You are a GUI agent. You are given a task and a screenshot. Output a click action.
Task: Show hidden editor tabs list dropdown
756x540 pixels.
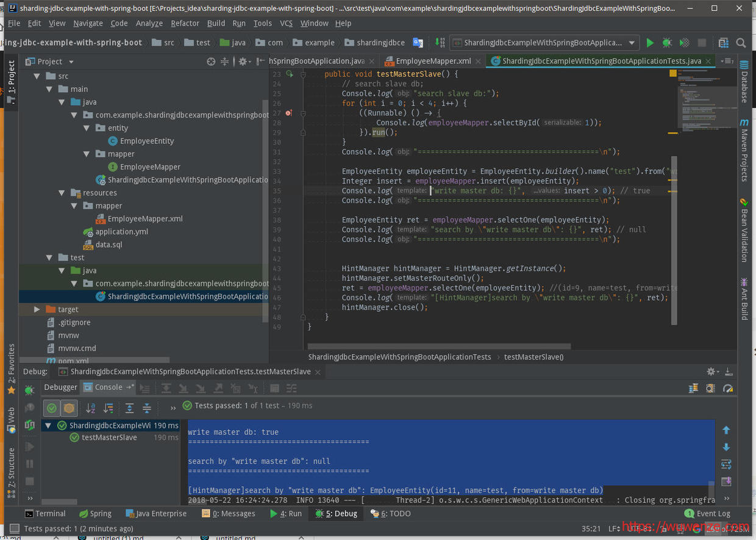pos(726,61)
